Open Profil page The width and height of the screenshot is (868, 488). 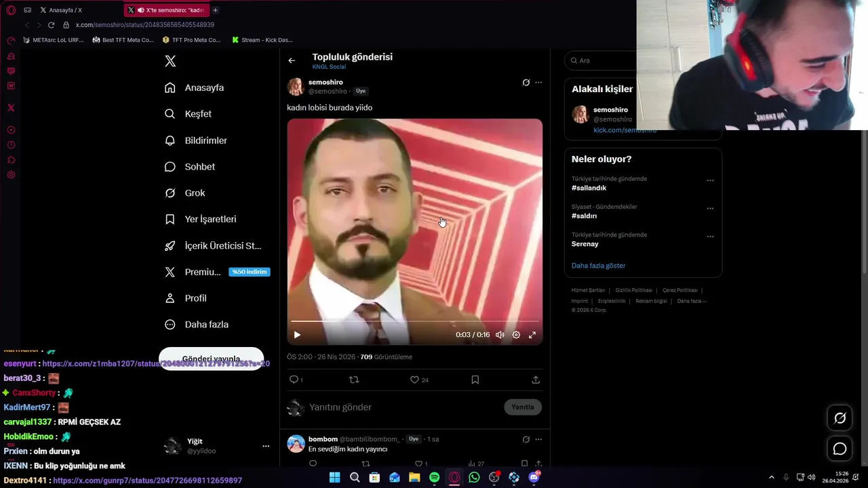(x=185, y=298)
